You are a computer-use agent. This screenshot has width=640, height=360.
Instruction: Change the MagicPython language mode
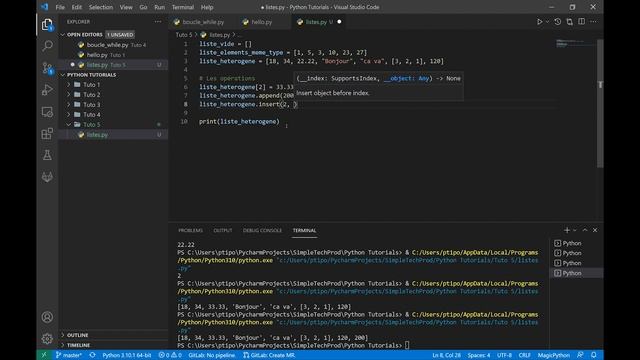(x=553, y=355)
